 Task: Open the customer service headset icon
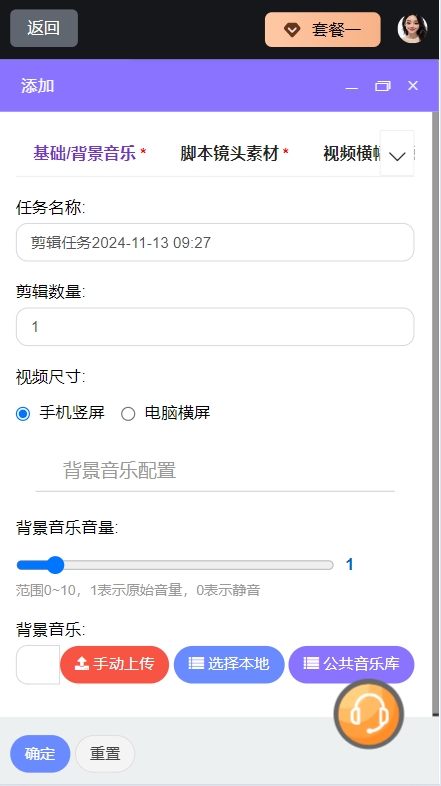tap(369, 714)
